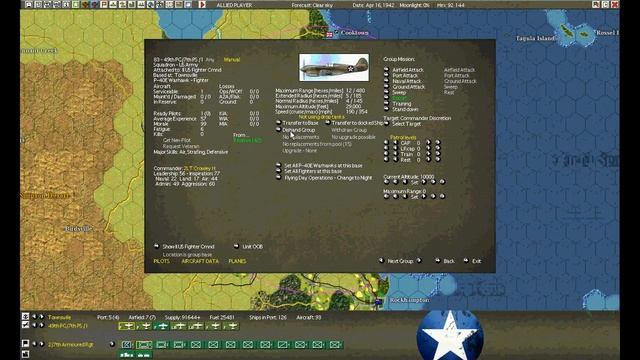Select Stand-down group mission
640x360 pixels.
pyautogui.click(x=386, y=109)
